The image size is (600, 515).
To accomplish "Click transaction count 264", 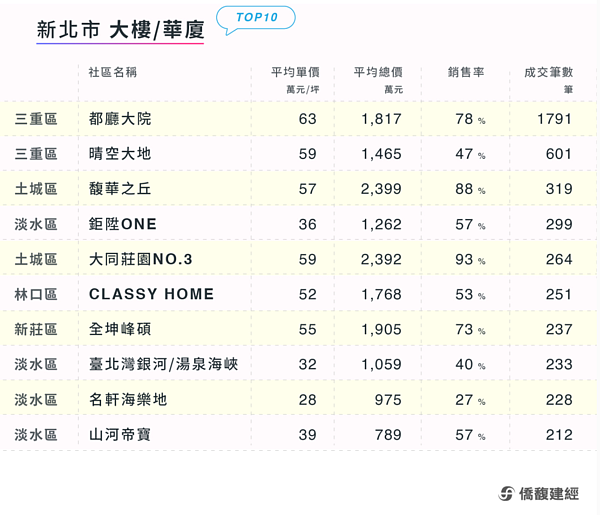I will (x=559, y=259).
